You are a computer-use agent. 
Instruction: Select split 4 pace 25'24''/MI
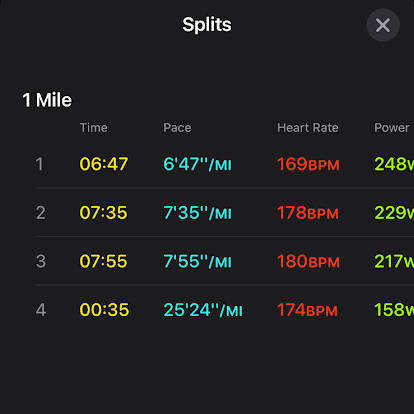tap(203, 310)
